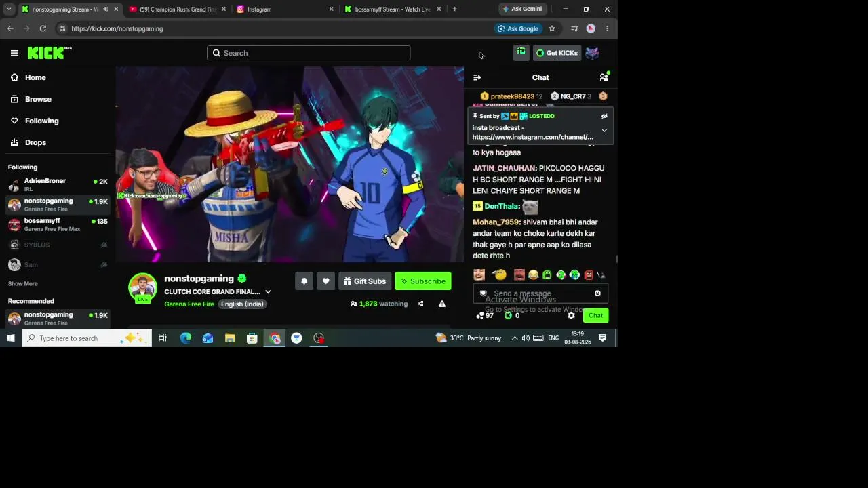The image size is (868, 488).
Task: Check channel points balance of 97
Action: 485,316
